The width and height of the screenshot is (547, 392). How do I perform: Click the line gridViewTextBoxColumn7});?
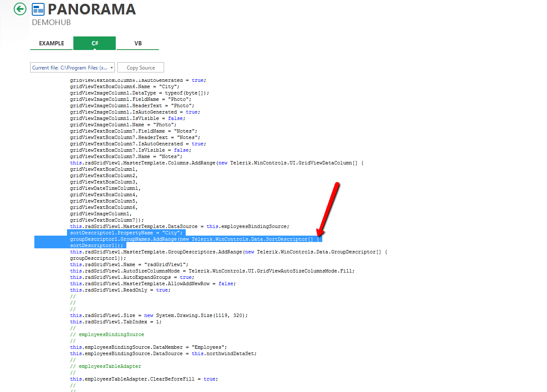(107, 220)
